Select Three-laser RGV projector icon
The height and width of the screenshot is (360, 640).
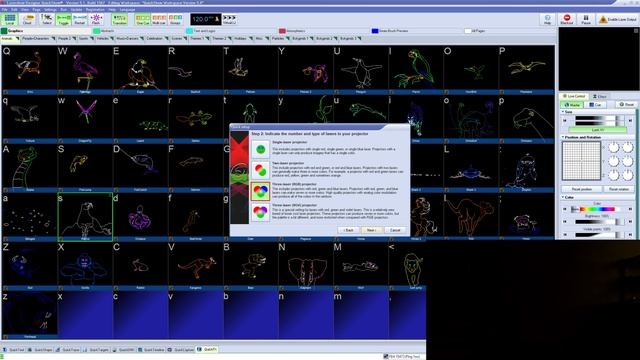pyautogui.click(x=260, y=212)
